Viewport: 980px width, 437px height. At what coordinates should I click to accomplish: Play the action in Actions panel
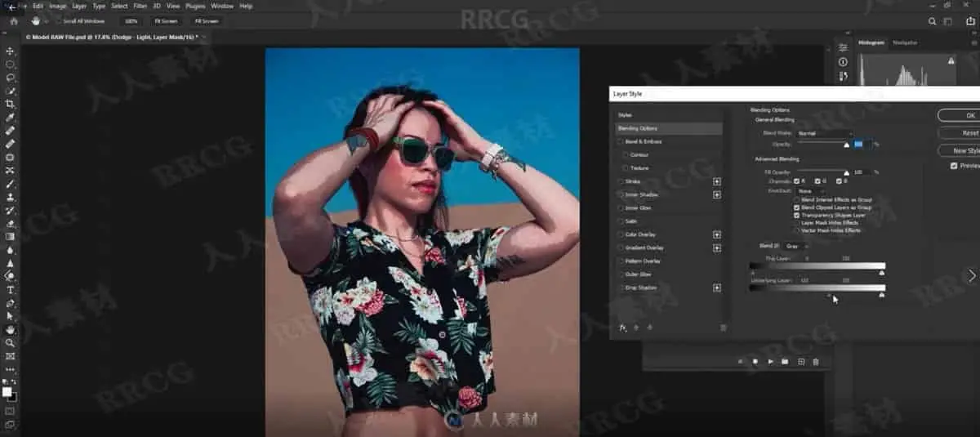(x=770, y=361)
